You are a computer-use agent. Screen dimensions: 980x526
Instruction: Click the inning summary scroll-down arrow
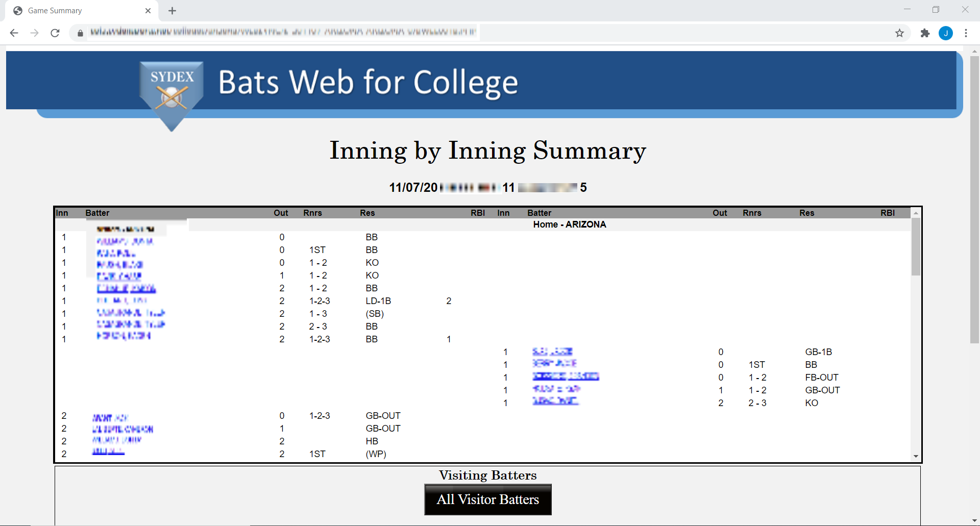(916, 457)
